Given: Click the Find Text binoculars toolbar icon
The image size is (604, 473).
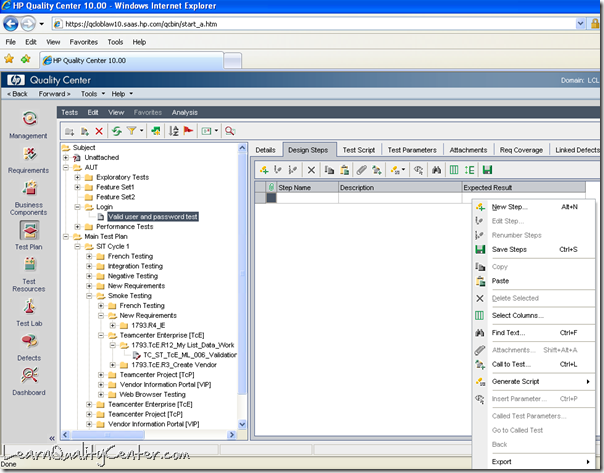Looking at the screenshot, I should 436,170.
